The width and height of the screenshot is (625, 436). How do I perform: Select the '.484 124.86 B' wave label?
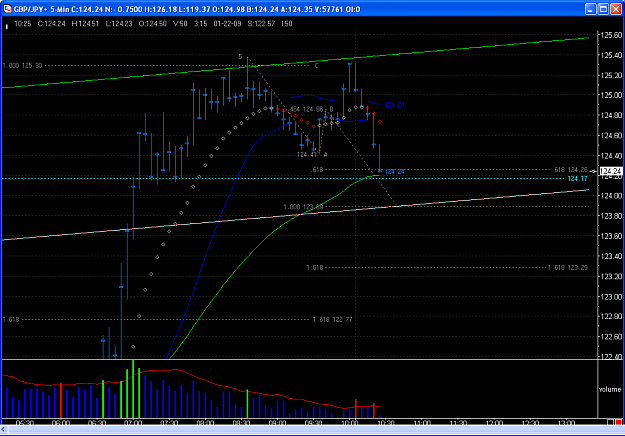pyautogui.click(x=311, y=109)
